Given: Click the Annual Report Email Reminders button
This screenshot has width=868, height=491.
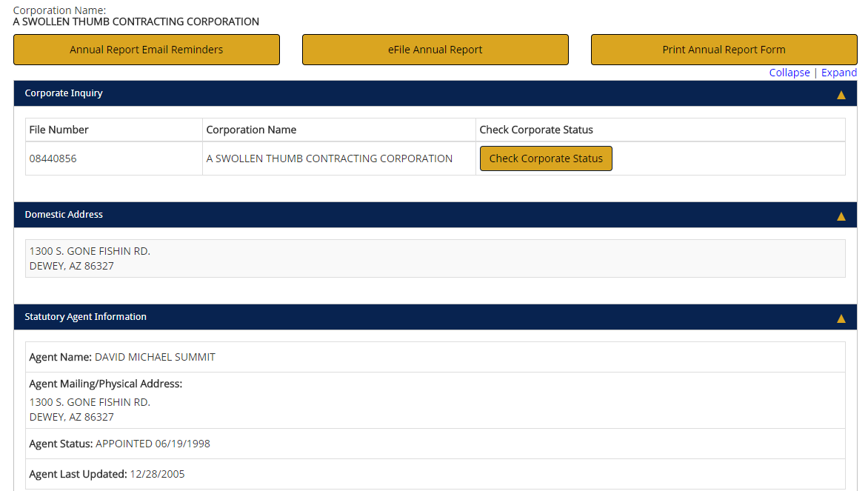Looking at the screenshot, I should (x=146, y=49).
